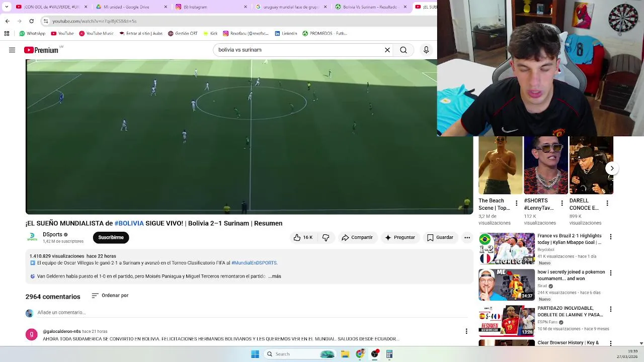Open PARTIDAZO INOLVIDABLE ESPN video title
The image size is (644, 362).
click(570, 311)
